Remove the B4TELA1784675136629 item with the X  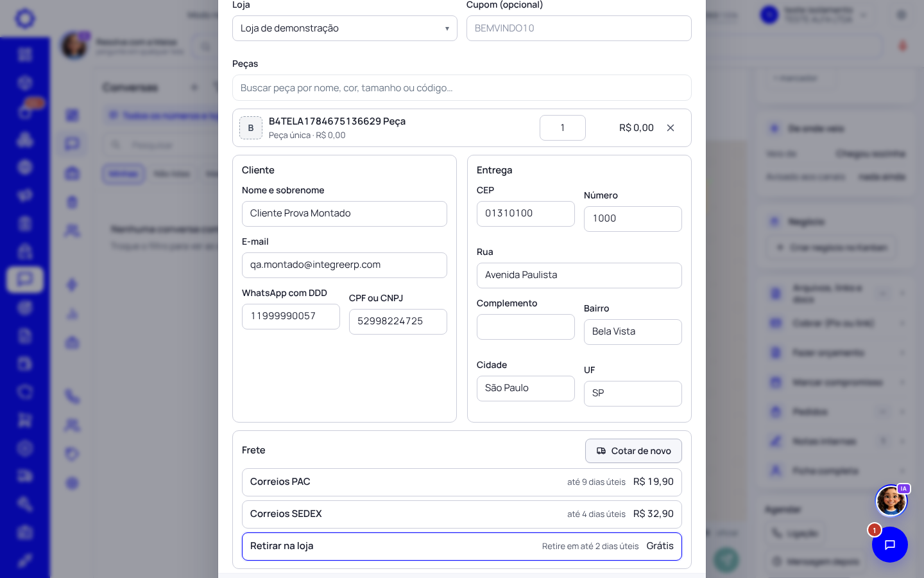click(x=671, y=128)
